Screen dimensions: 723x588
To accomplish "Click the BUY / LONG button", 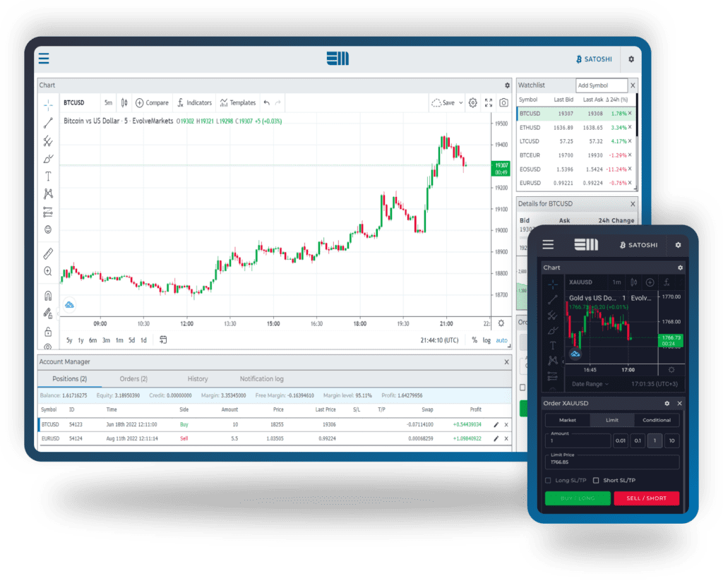I will 578,498.
